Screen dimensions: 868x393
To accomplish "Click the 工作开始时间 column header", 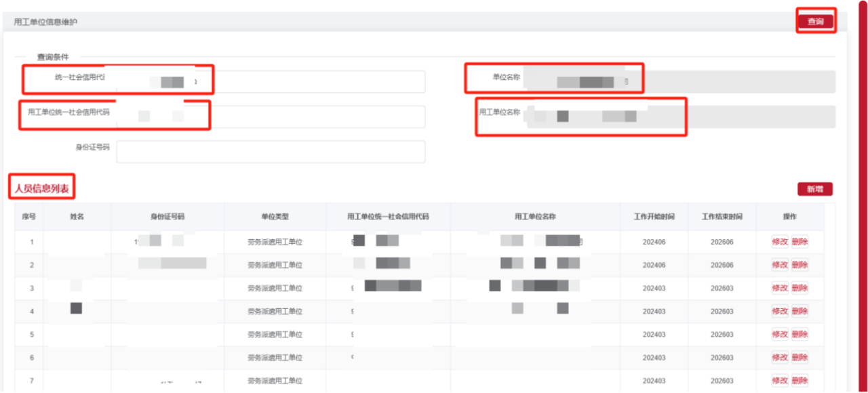I will (x=654, y=217).
